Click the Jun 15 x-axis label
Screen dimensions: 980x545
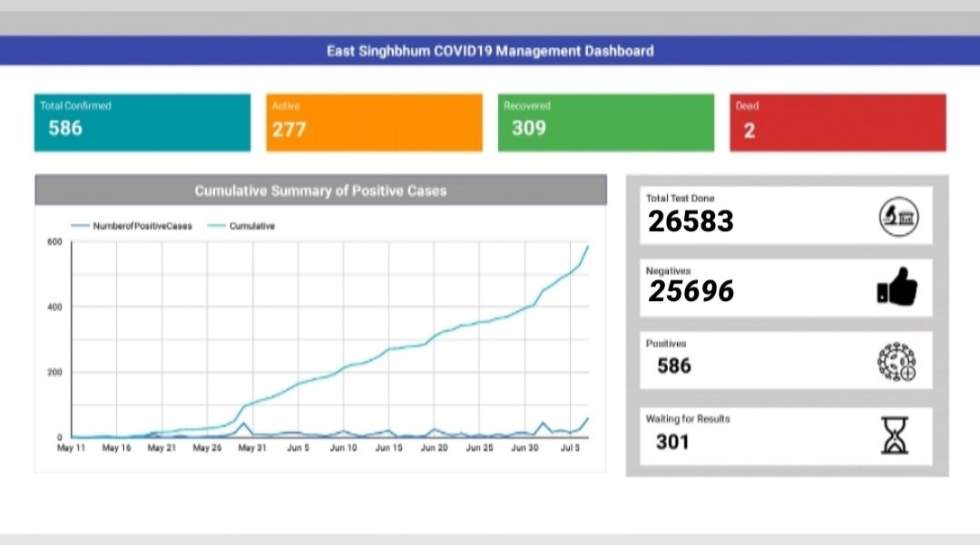tap(388, 448)
